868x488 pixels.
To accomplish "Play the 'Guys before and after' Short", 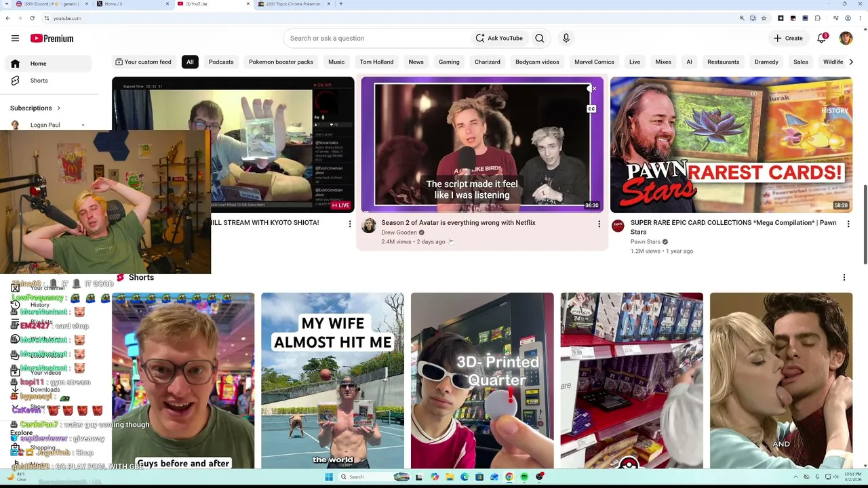I will [183, 381].
